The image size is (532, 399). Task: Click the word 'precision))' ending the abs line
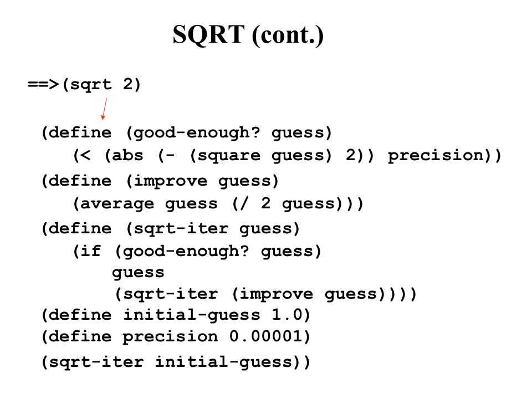(444, 156)
